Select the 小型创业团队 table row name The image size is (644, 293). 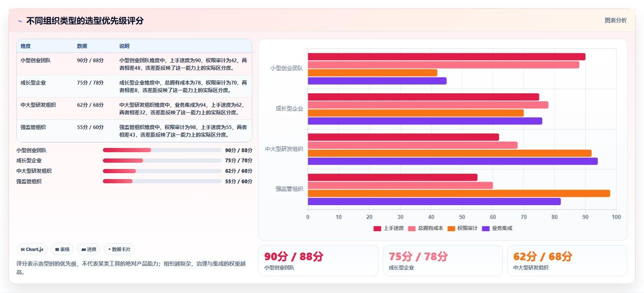36,61
